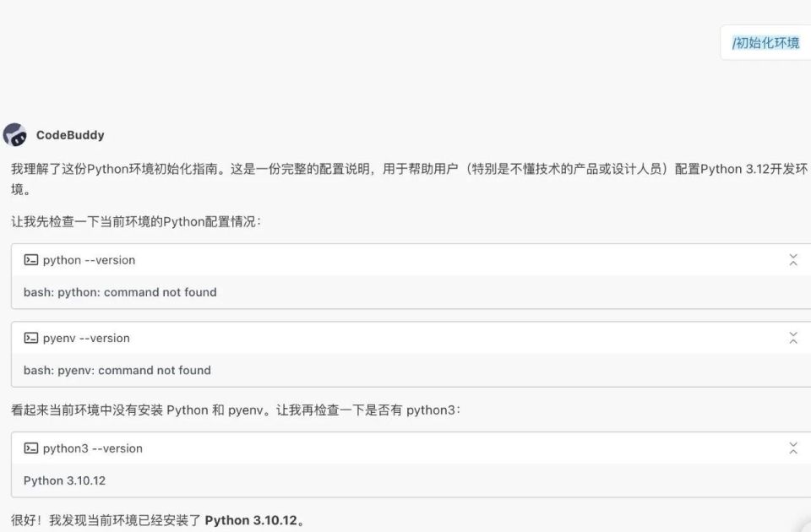Click the terminal icon beside python --version

[x=31, y=260]
